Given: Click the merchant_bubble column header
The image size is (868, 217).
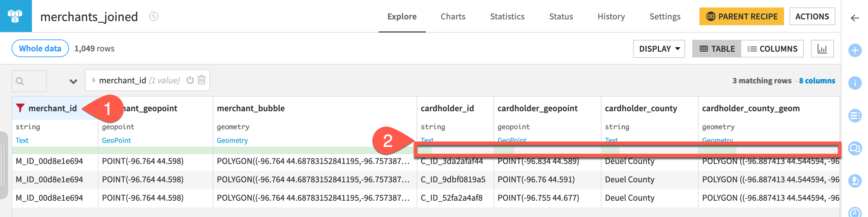Looking at the screenshot, I should tap(250, 108).
